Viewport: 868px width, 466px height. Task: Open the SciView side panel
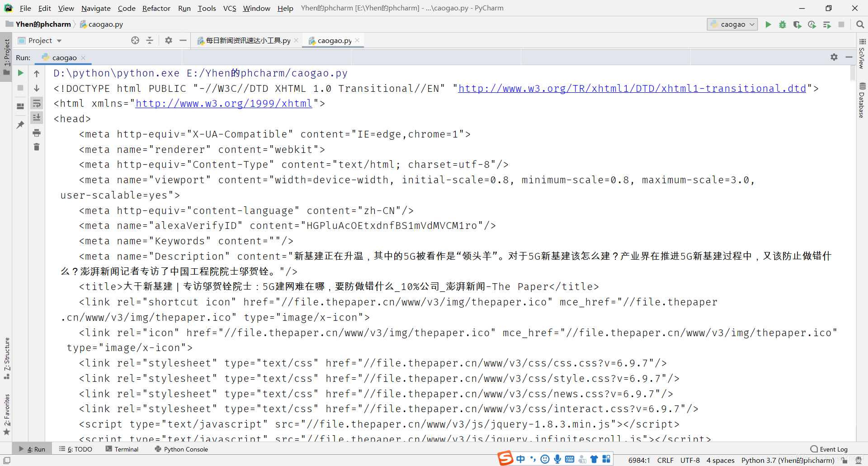[x=862, y=54]
